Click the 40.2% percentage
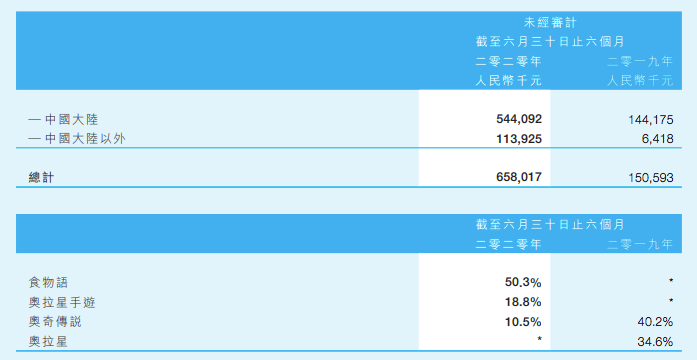This screenshot has width=697, height=360. point(655,322)
